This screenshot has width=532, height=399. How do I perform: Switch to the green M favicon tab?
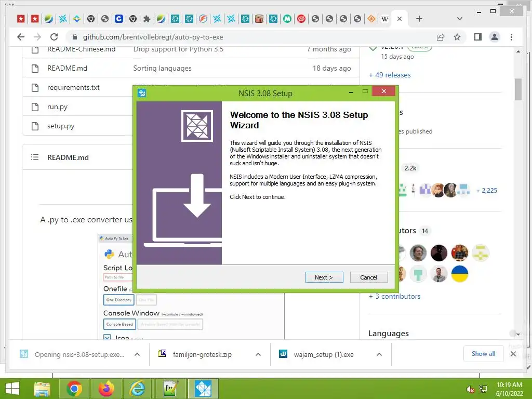tap(287, 19)
